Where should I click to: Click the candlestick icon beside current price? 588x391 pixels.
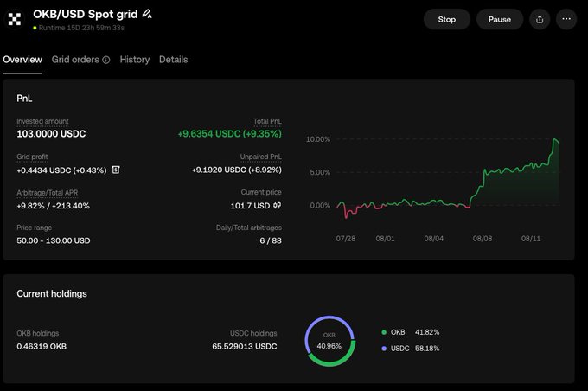click(277, 205)
